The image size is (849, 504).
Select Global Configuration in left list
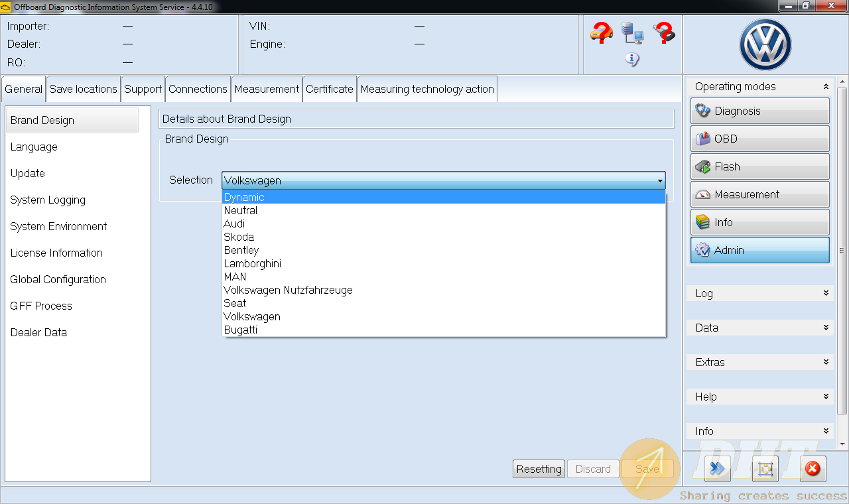click(x=72, y=279)
